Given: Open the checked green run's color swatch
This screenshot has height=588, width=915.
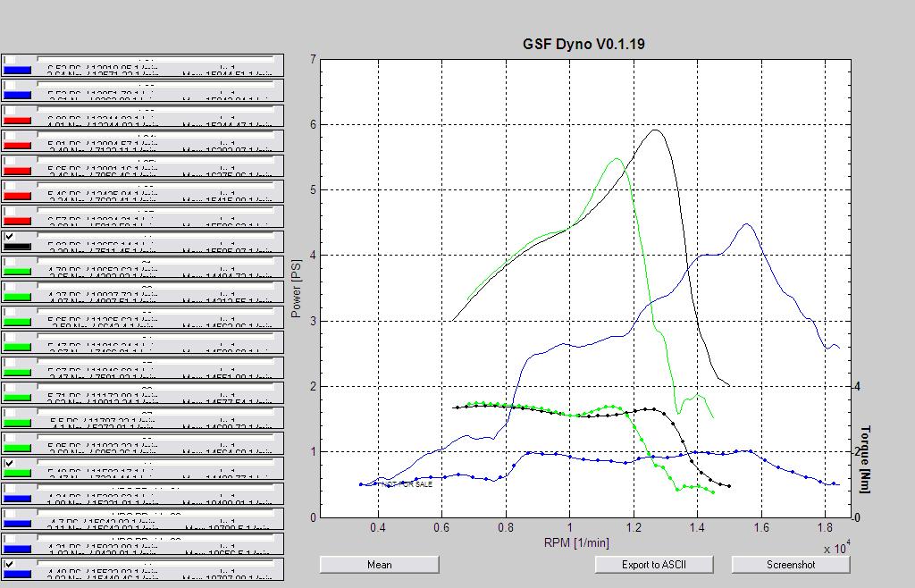Looking at the screenshot, I should [x=17, y=474].
